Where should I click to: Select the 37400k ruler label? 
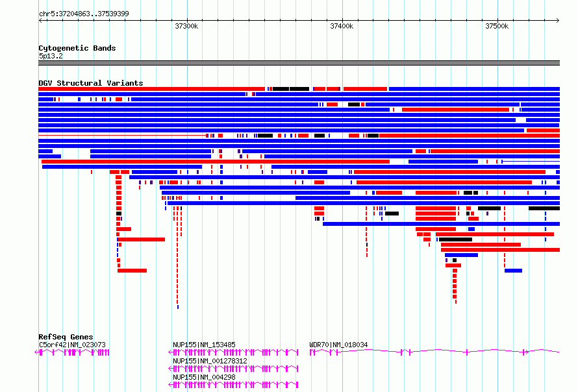[x=342, y=26]
